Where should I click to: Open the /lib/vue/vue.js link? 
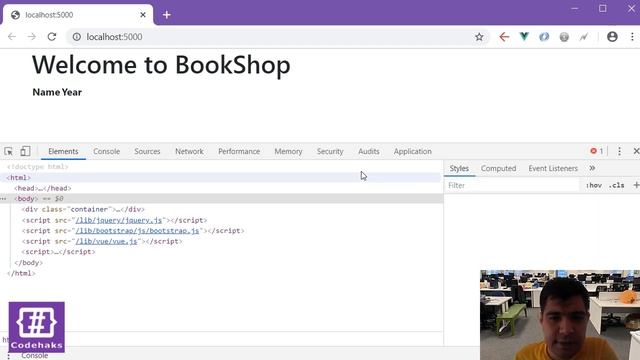click(107, 242)
